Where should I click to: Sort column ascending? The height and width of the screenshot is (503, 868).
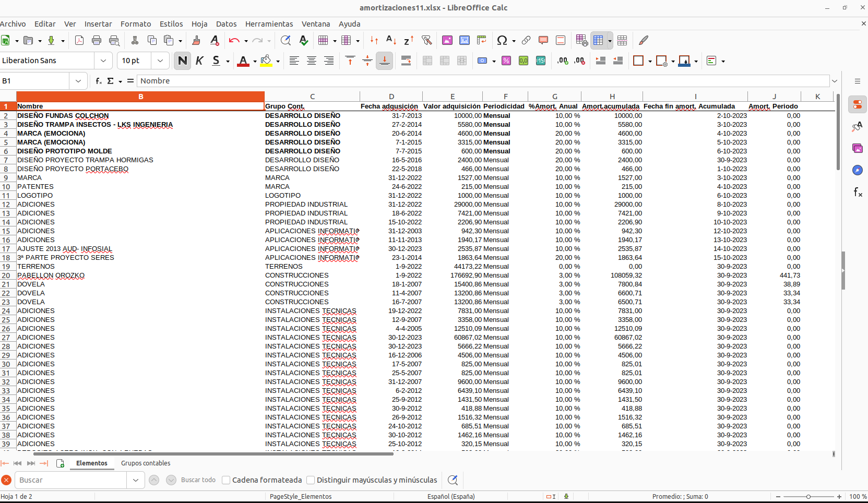(391, 40)
